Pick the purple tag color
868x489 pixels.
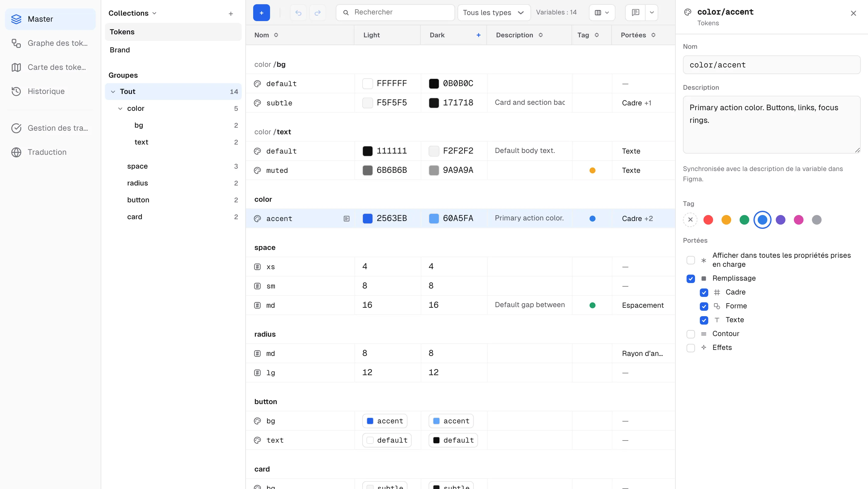click(780, 220)
